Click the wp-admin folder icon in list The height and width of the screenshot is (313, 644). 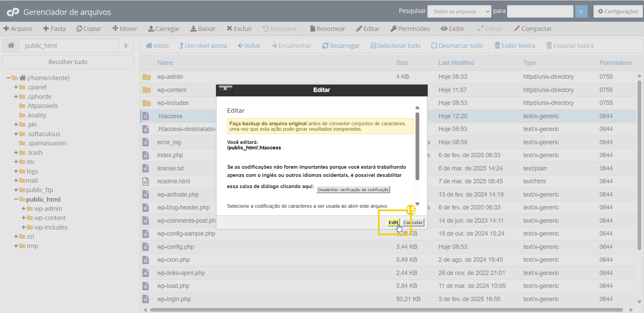coord(146,77)
